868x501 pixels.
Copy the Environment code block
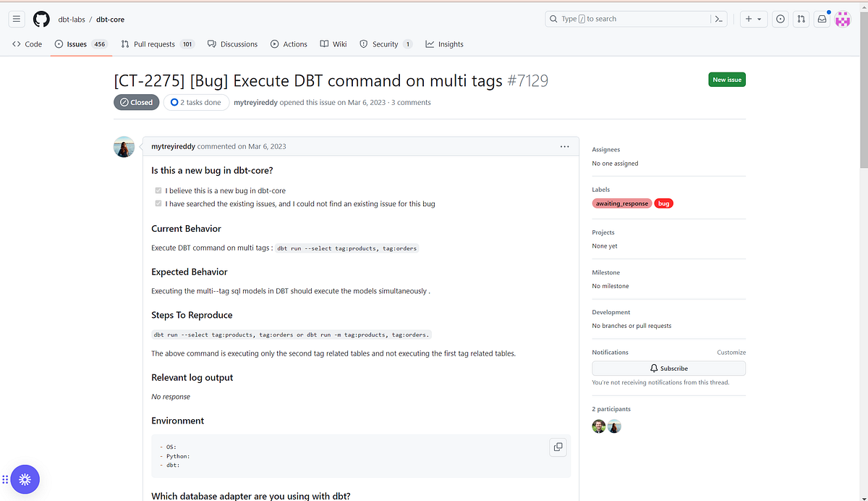[x=558, y=447]
